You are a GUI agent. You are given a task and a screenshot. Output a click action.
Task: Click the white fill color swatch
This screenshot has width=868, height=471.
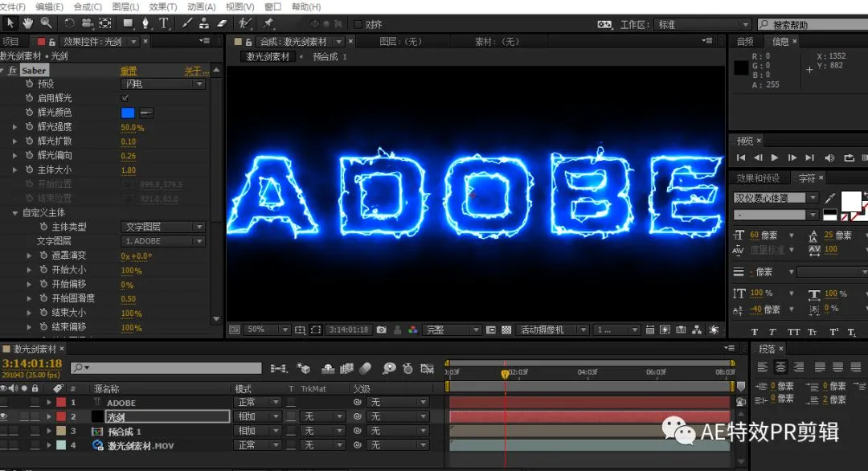pos(851,200)
